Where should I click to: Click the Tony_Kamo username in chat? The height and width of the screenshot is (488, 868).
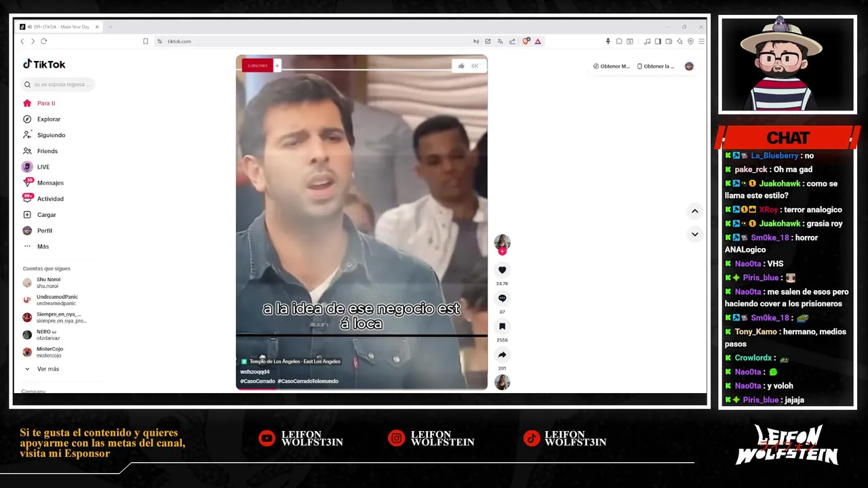(755, 332)
